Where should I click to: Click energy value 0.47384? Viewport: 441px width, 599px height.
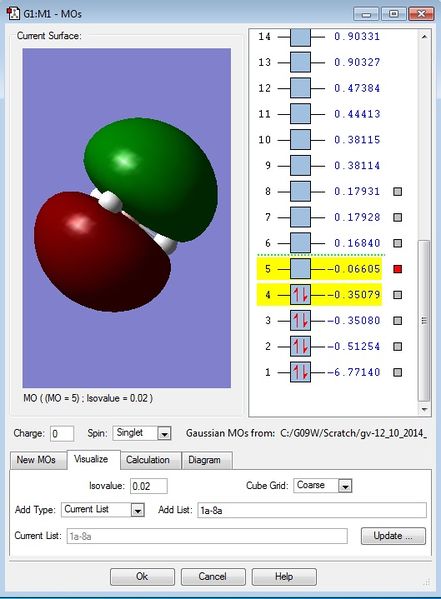click(x=357, y=88)
